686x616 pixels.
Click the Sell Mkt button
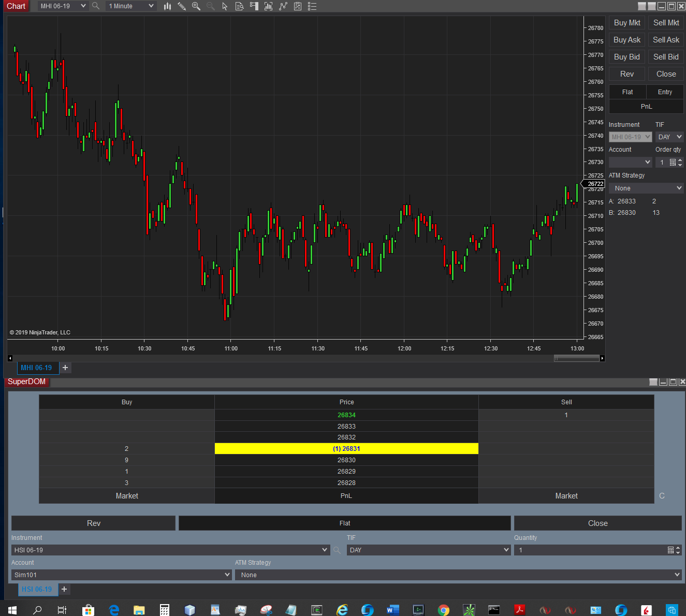click(666, 23)
